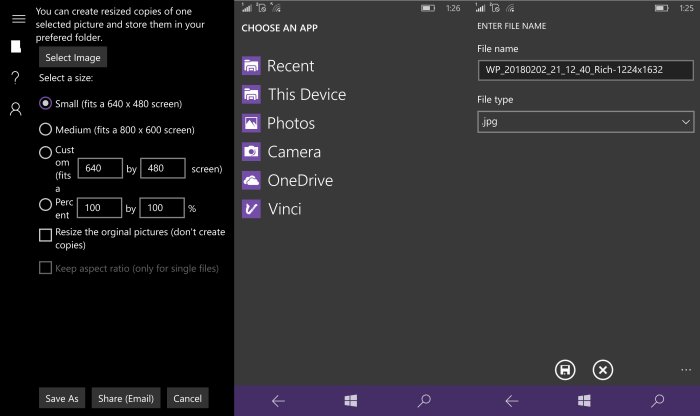Choose Recent in the app list
The height and width of the screenshot is (416, 700).
[290, 66]
